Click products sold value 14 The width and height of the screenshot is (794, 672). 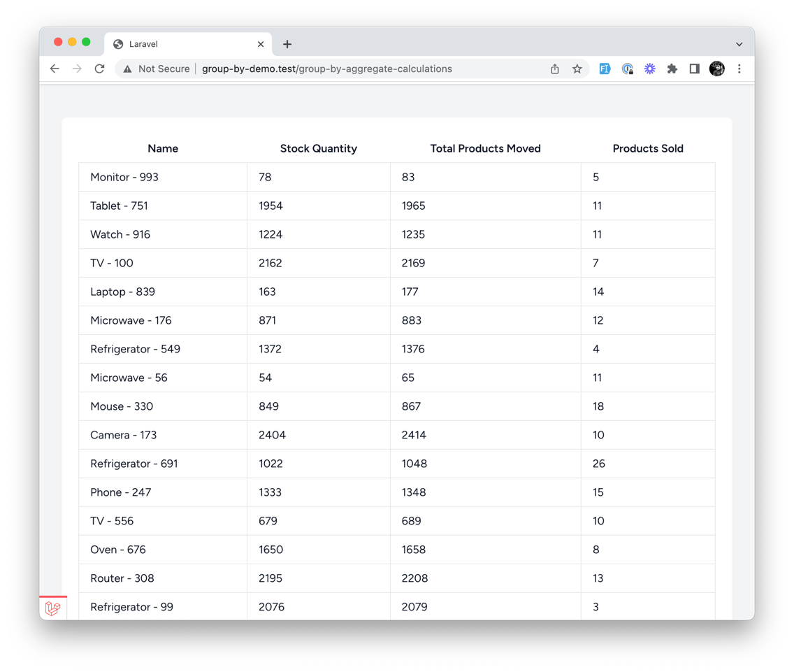coord(598,292)
